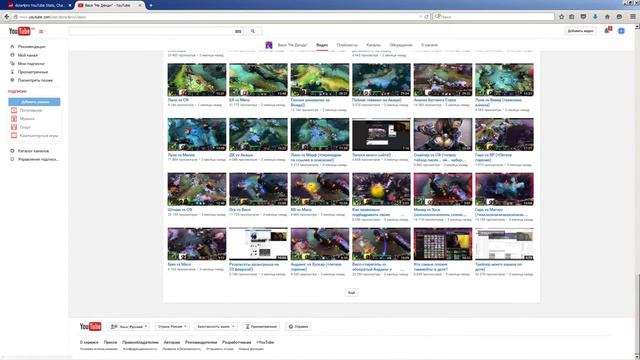The image size is (640, 360).
Task: Click the footer YouTube logo
Action: point(90,327)
